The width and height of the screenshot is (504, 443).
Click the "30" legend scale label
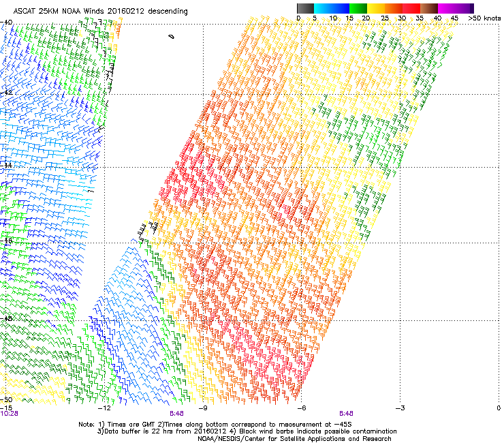tap(402, 18)
